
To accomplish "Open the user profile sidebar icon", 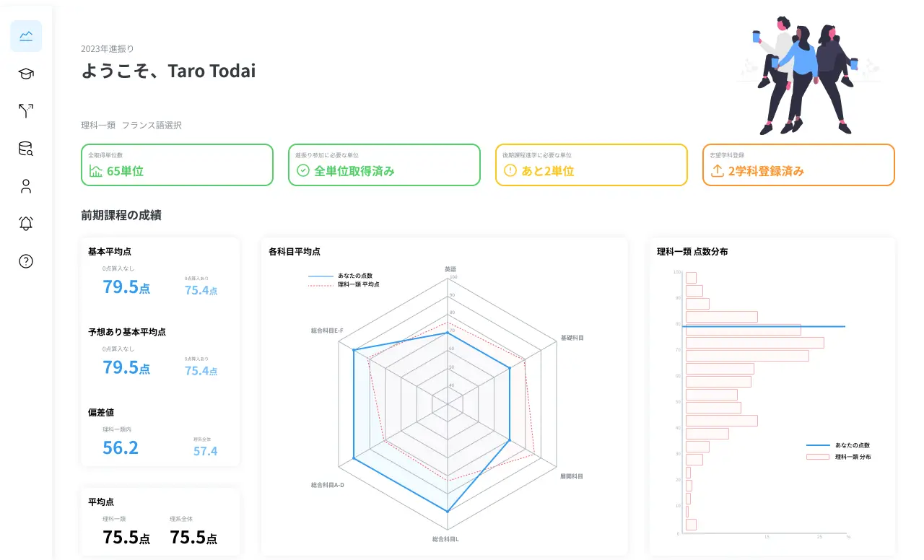I will pyautogui.click(x=26, y=186).
